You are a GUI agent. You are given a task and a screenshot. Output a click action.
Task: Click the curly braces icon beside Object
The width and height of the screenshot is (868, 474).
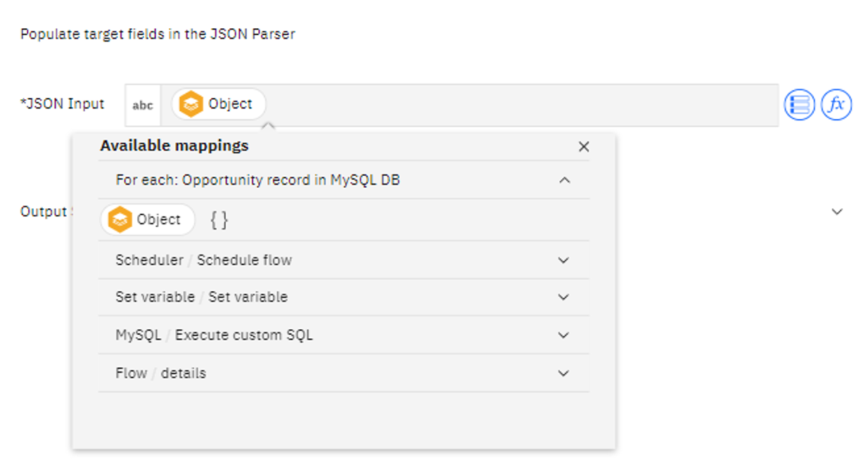pos(219,220)
